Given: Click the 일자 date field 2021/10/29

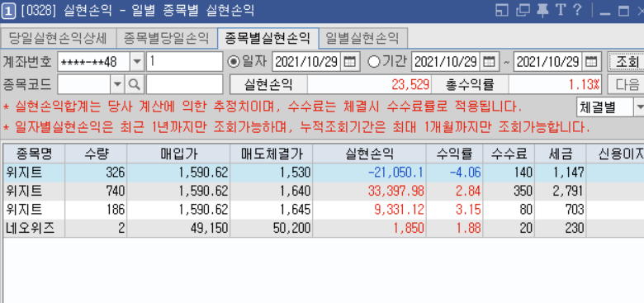Looking at the screenshot, I should point(306,62).
